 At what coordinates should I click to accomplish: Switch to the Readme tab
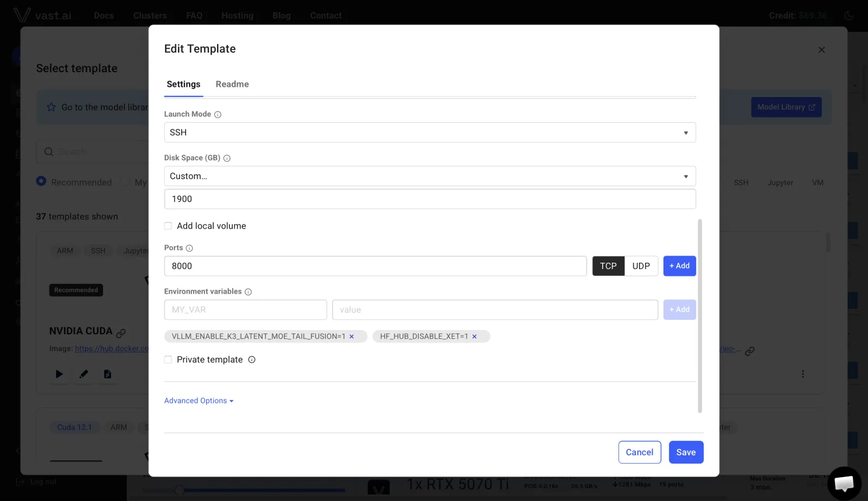tap(232, 84)
